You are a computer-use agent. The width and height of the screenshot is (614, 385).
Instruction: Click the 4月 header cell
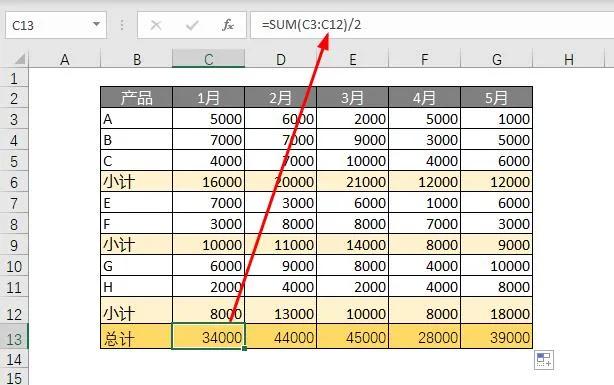424,98
